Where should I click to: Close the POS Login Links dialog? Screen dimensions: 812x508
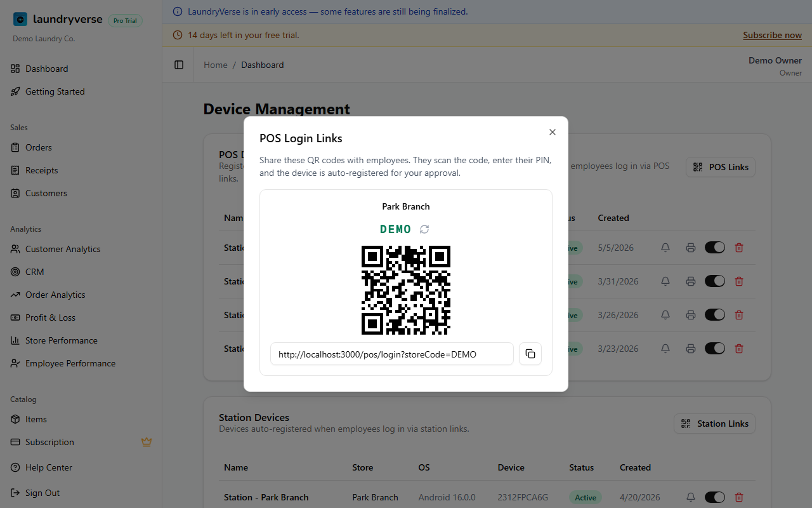click(552, 132)
